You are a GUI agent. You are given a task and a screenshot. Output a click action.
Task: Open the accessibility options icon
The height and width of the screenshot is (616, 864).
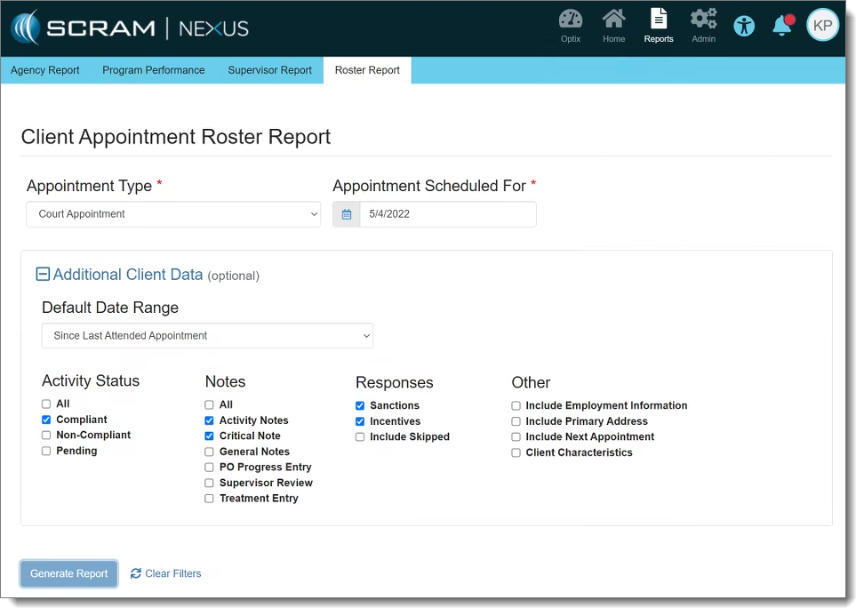click(x=744, y=26)
